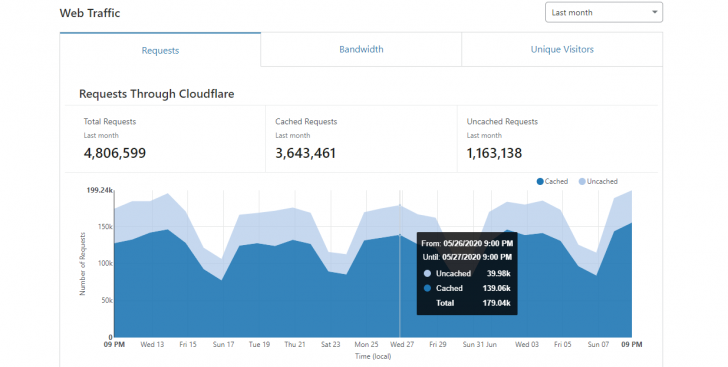This screenshot has height=367, width=728.
Task: Click the Total Requests label
Action: [x=110, y=121]
